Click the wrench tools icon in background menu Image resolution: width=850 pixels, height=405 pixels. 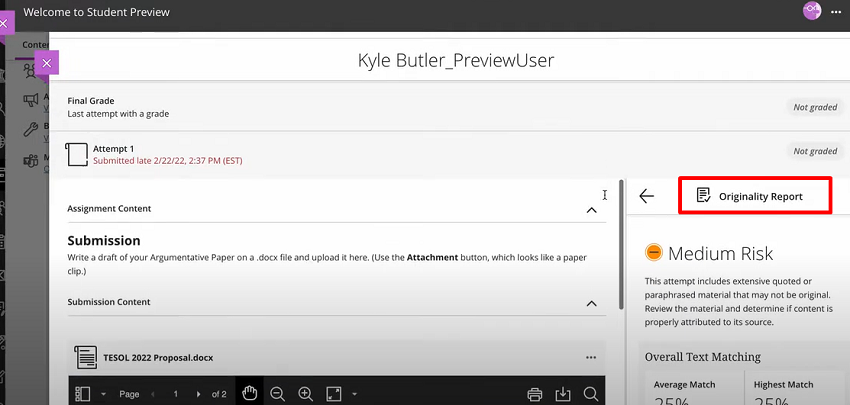(x=30, y=130)
